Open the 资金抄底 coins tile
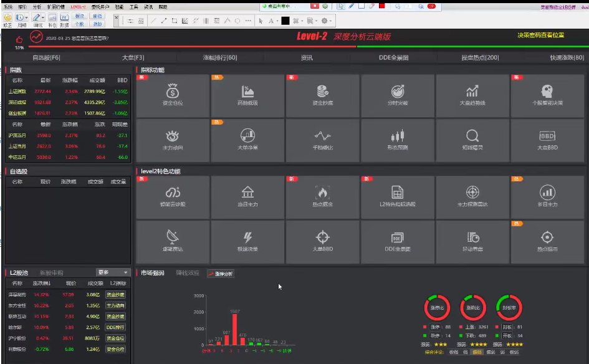Viewport: 589px width, 364px height. (x=322, y=96)
